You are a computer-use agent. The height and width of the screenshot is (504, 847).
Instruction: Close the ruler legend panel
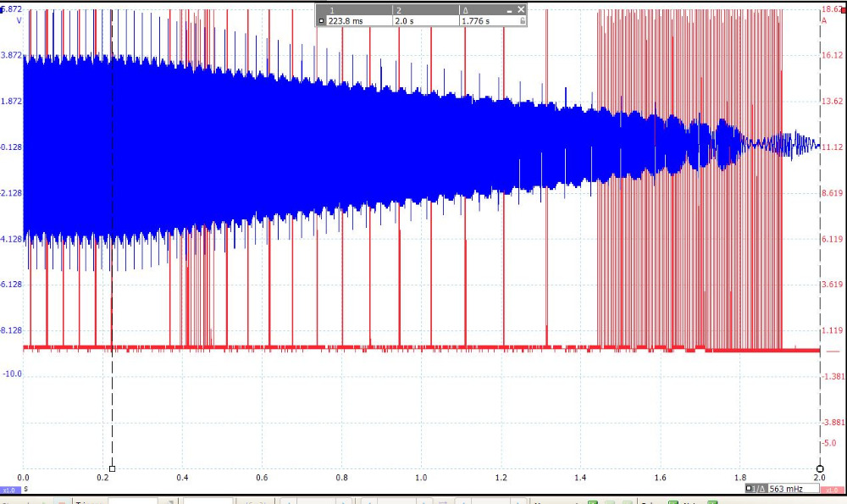pyautogui.click(x=521, y=9)
